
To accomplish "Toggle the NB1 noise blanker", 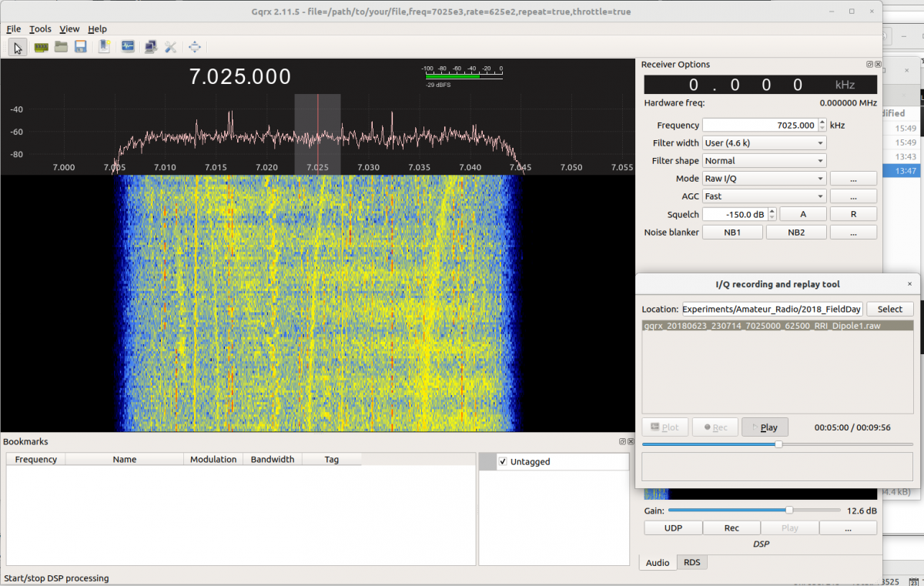I will (x=732, y=232).
